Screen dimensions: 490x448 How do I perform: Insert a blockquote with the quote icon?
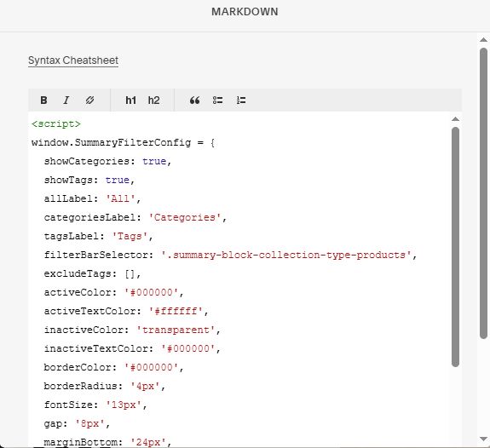click(x=194, y=101)
